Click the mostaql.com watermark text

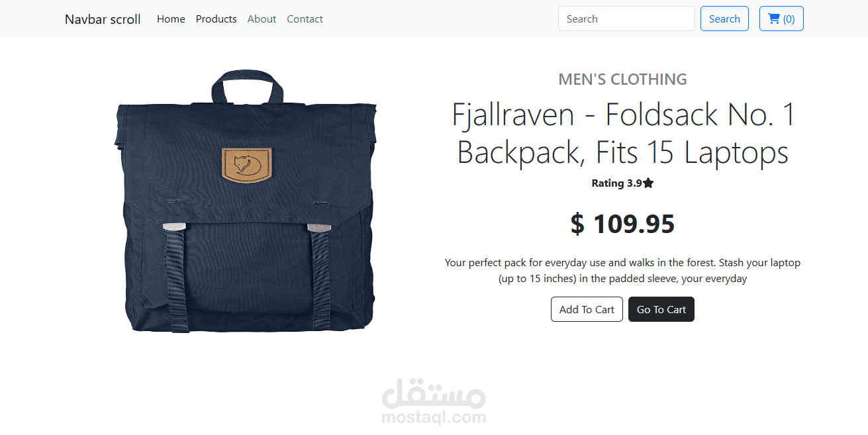coord(434,418)
